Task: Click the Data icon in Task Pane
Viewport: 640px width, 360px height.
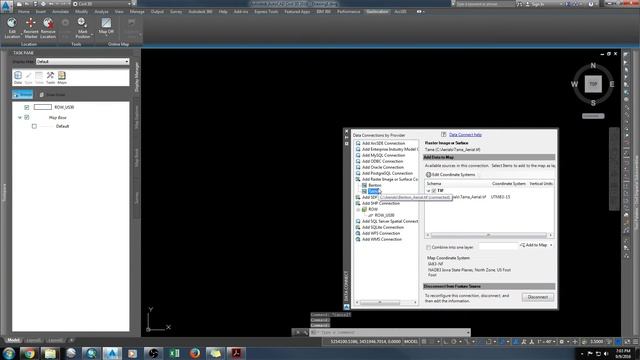Action: pos(18,77)
